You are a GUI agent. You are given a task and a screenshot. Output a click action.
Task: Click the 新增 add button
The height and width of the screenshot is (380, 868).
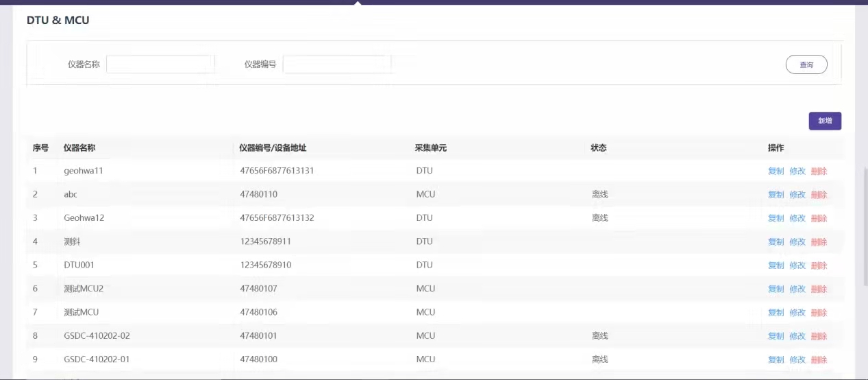824,121
